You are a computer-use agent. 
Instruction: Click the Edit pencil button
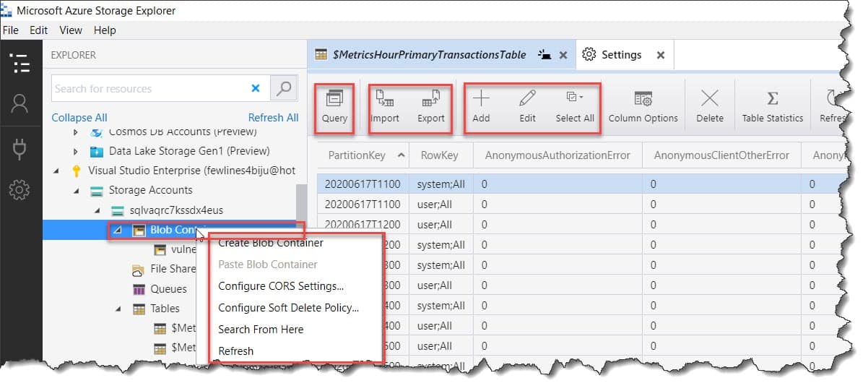(x=527, y=106)
